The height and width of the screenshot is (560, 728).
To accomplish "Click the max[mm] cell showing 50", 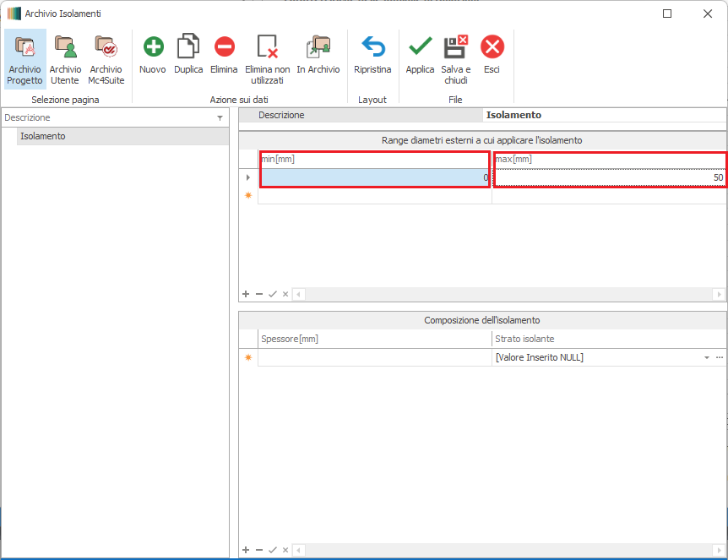I will point(608,177).
